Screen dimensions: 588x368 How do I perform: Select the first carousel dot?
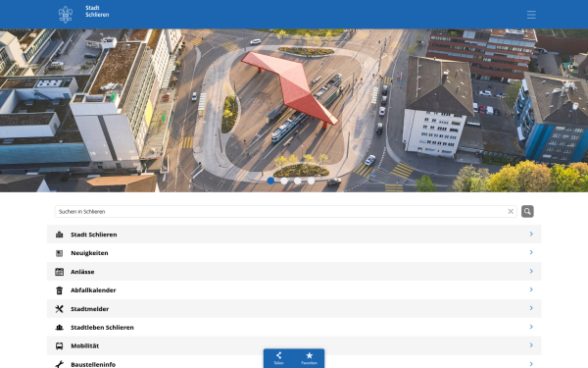[270, 181]
